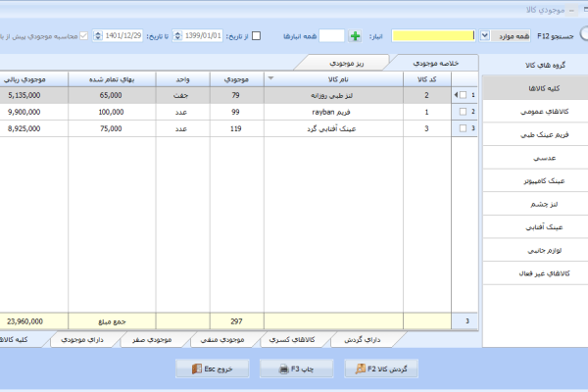Sort by بهای تمام شده column header
The image size is (588, 392).
pyautogui.click(x=112, y=79)
